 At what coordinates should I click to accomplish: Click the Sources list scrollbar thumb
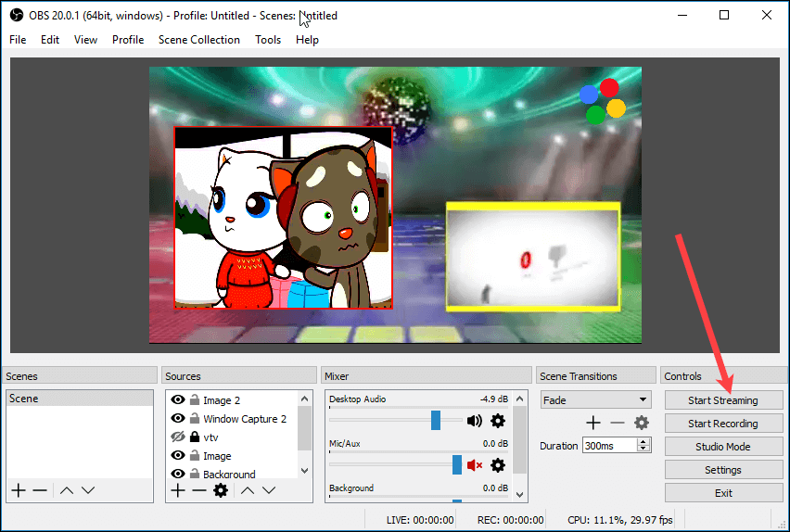tap(304, 428)
